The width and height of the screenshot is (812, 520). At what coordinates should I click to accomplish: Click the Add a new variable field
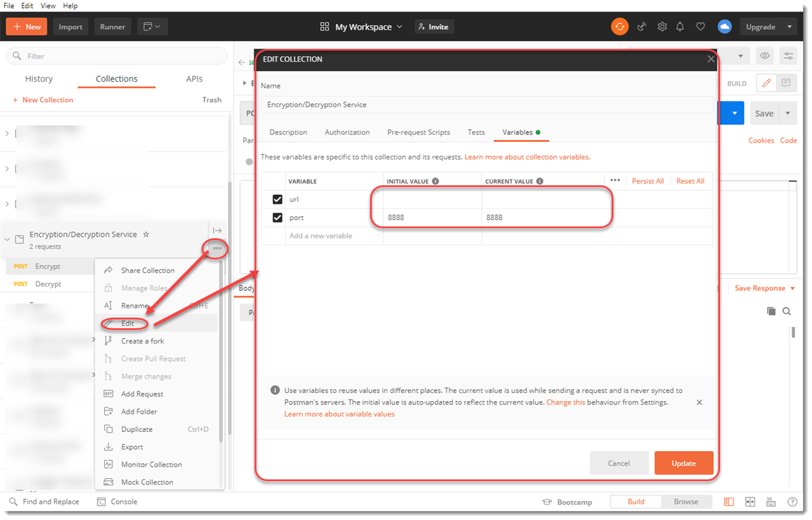334,236
